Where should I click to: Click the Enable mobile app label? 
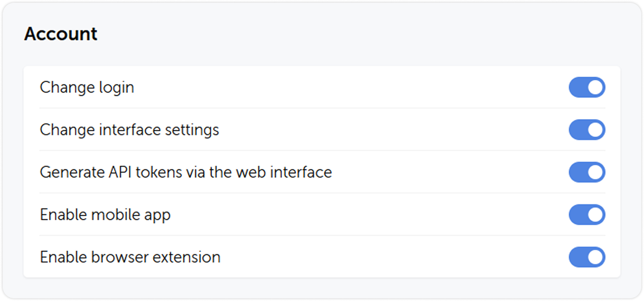pos(105,214)
